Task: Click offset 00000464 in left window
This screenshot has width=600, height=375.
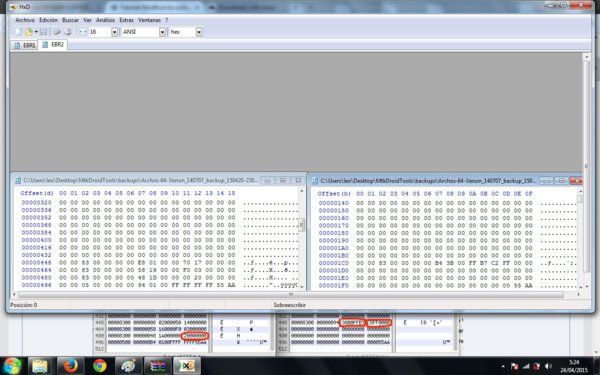Action: pyautogui.click(x=36, y=270)
